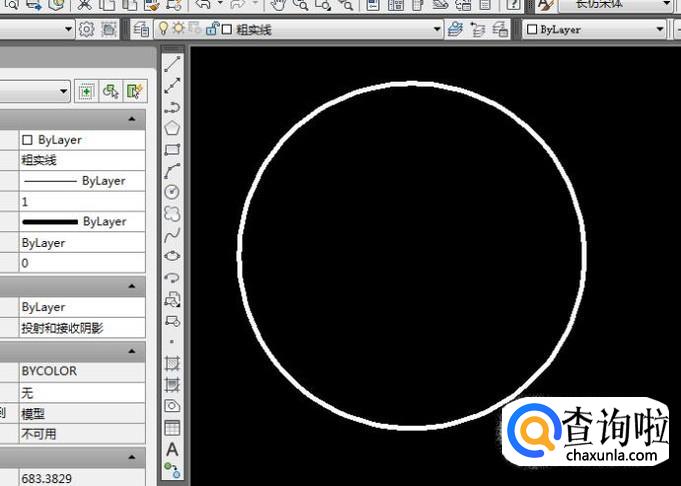Select the Hatch tool
681x486 pixels.
(172, 363)
